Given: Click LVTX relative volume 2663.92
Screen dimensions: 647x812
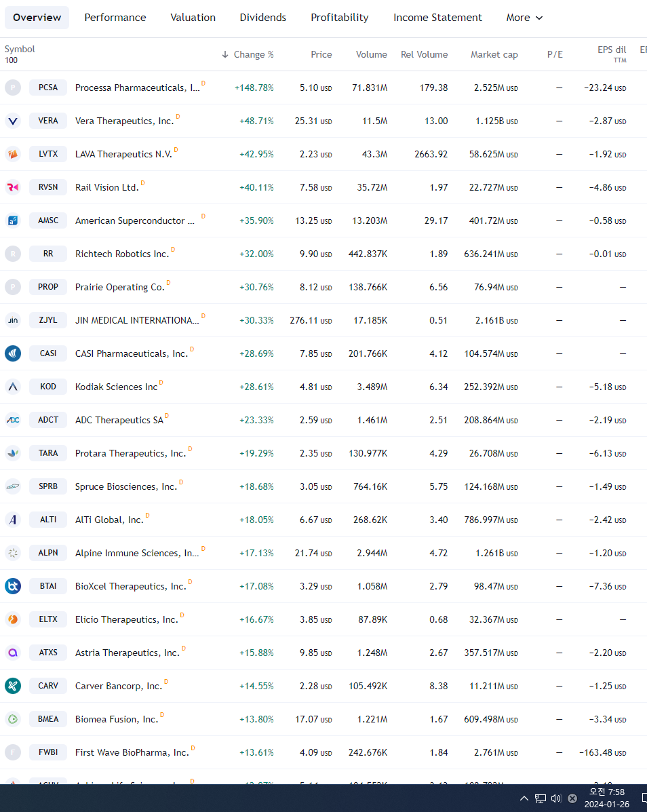Looking at the screenshot, I should [431, 154].
